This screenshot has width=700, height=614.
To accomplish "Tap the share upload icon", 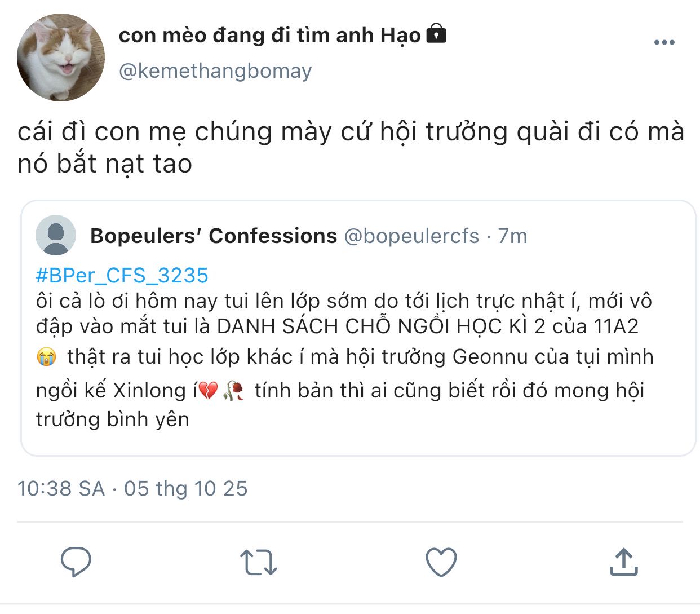I will point(623,562).
